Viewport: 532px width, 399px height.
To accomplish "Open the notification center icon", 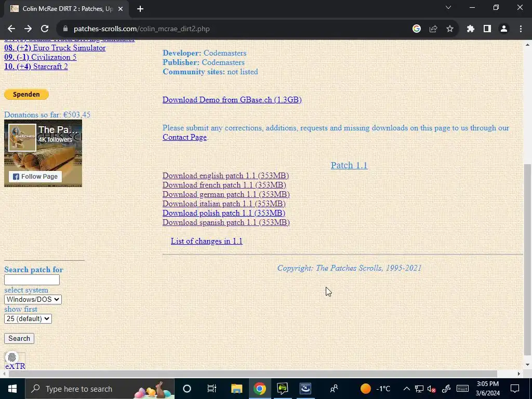I will point(515,389).
